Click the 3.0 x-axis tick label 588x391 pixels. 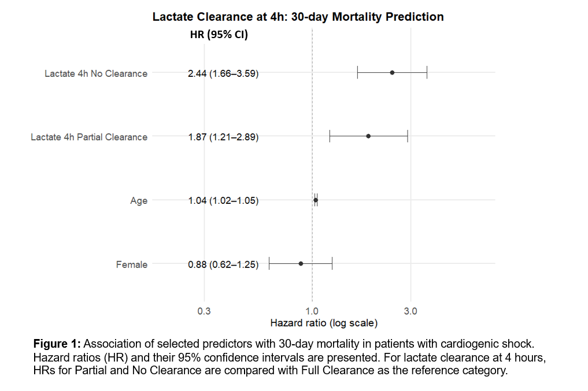411,311
